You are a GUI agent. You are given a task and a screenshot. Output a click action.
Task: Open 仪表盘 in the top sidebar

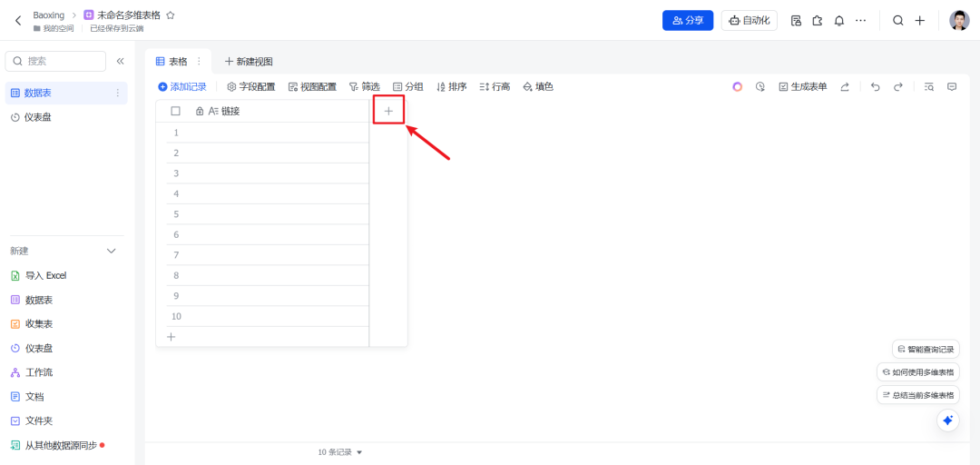(37, 117)
